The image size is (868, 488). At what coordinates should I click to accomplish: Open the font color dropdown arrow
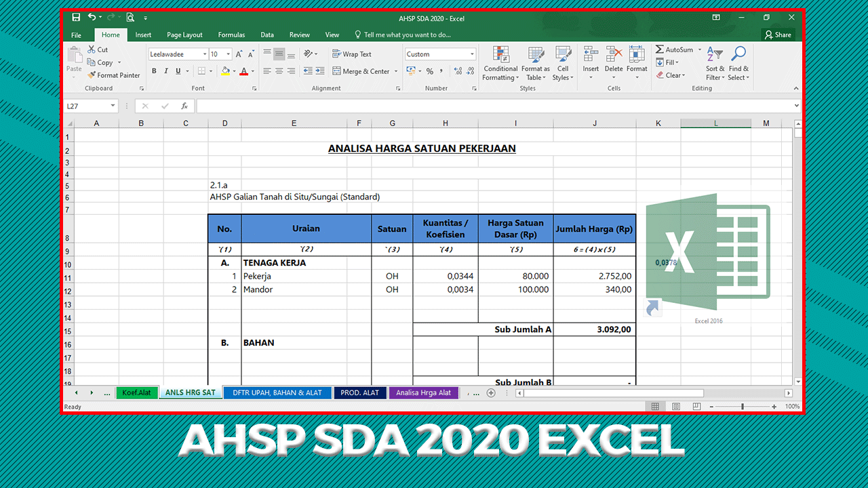pyautogui.click(x=252, y=71)
